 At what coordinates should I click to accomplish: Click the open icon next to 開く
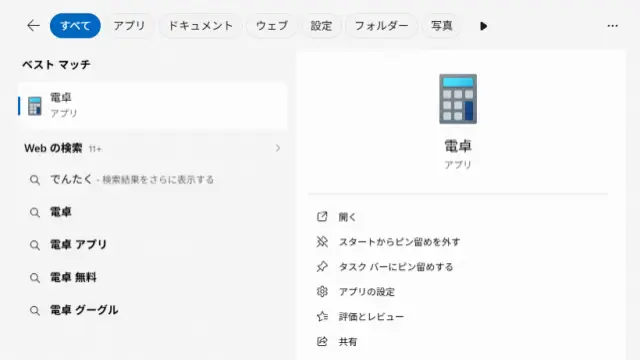pyautogui.click(x=322, y=216)
